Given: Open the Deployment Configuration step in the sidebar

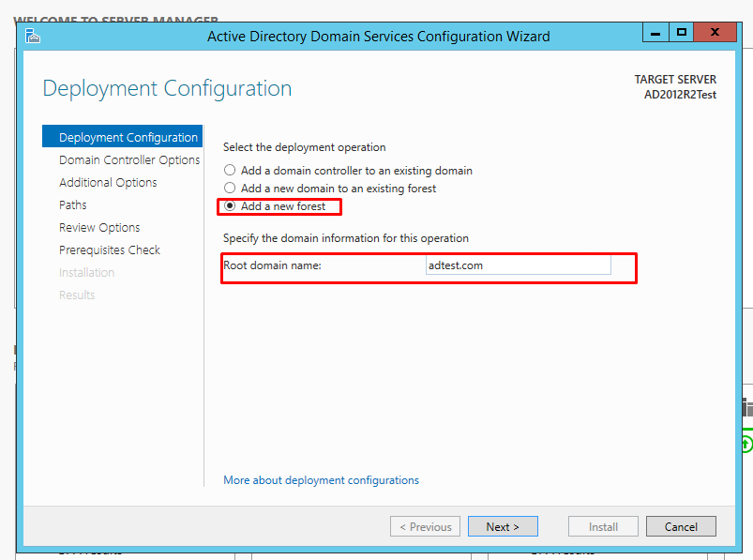Looking at the screenshot, I should click(123, 137).
